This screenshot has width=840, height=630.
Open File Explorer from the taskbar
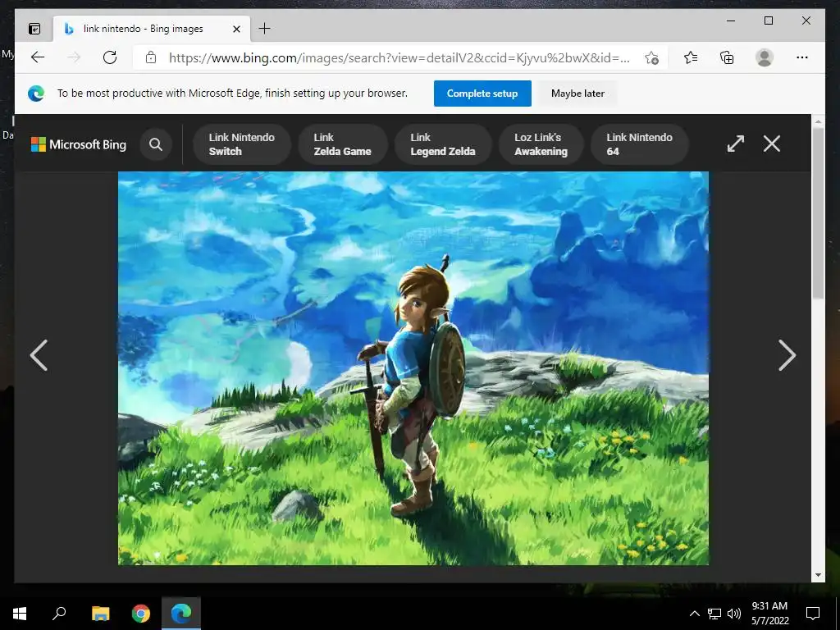[x=100, y=614]
